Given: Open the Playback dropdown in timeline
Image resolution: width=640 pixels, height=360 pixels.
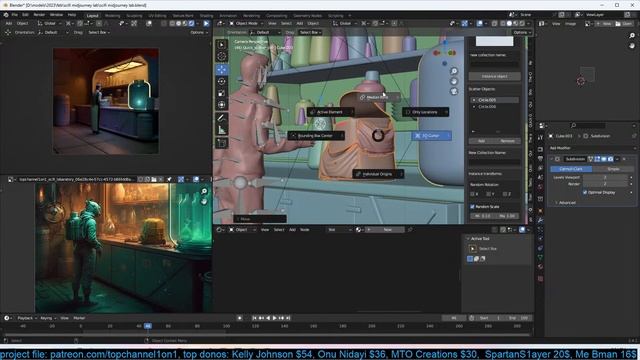Looking at the screenshot, I should pyautogui.click(x=27, y=318).
